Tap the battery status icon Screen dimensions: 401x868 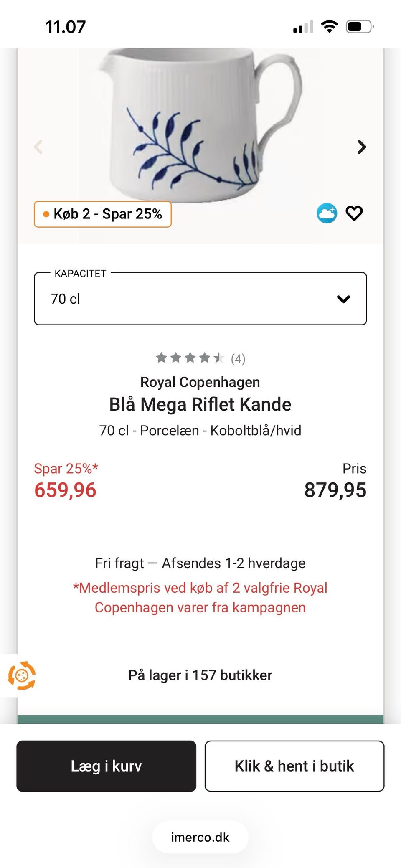pos(359,27)
